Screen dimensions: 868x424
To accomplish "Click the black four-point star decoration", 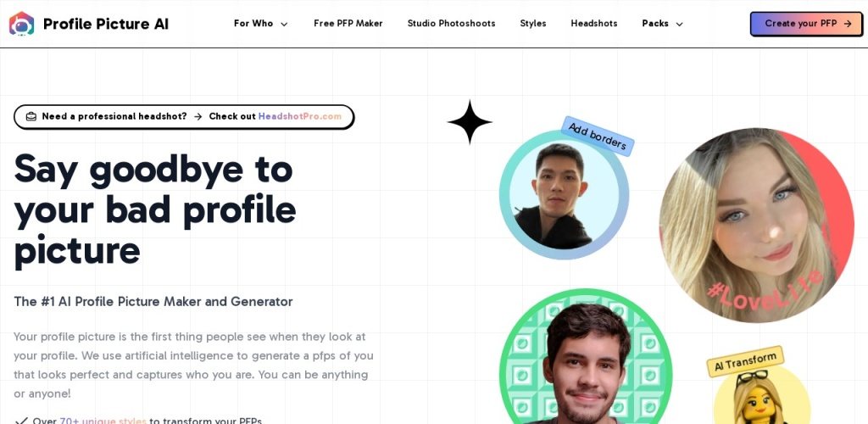I will 470,122.
